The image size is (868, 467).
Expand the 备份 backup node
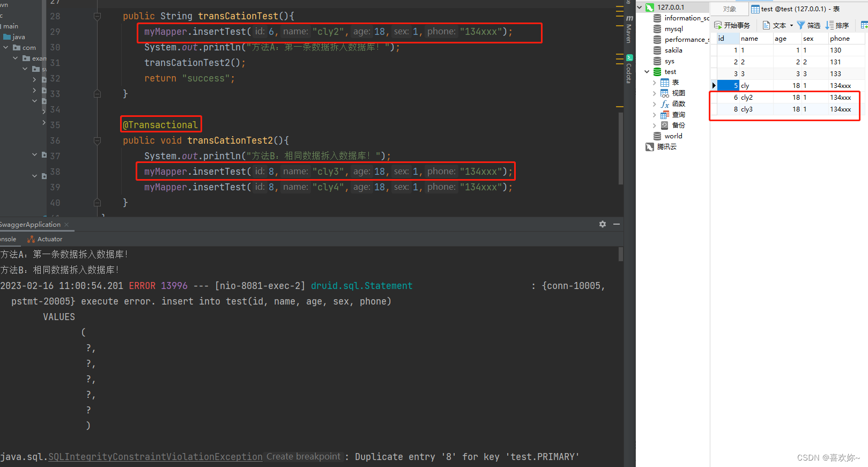(x=655, y=125)
